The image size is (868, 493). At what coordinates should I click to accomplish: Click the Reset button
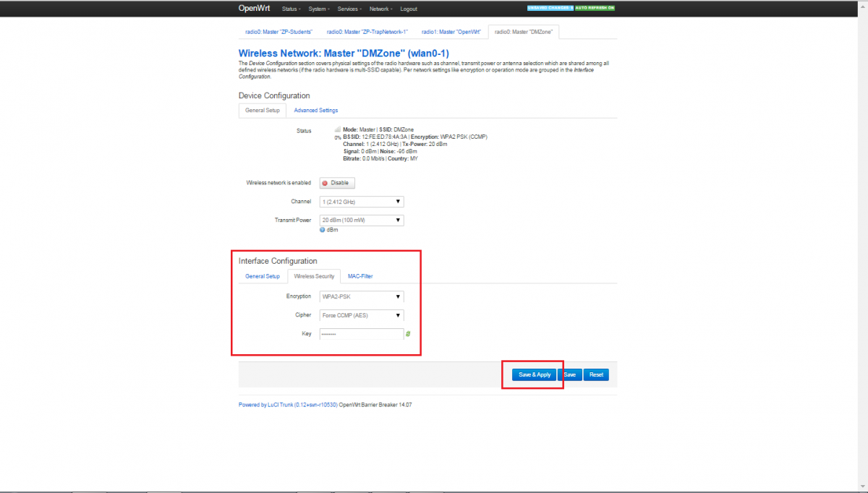tap(596, 374)
